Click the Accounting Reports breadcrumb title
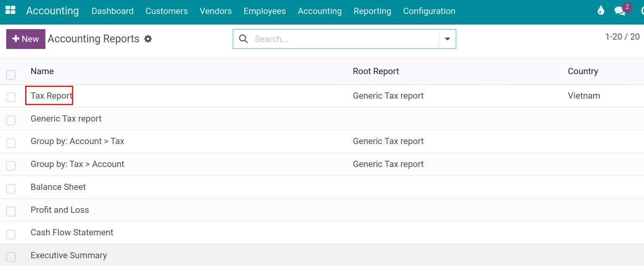644x266 pixels. [93, 39]
